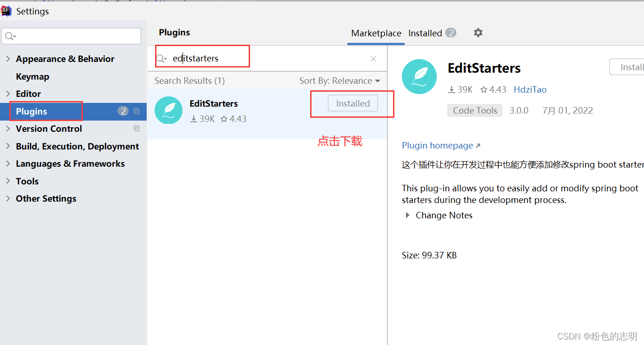The width and height of the screenshot is (644, 345).
Task: Click the Installed button for EditStarters
Action: pos(353,103)
